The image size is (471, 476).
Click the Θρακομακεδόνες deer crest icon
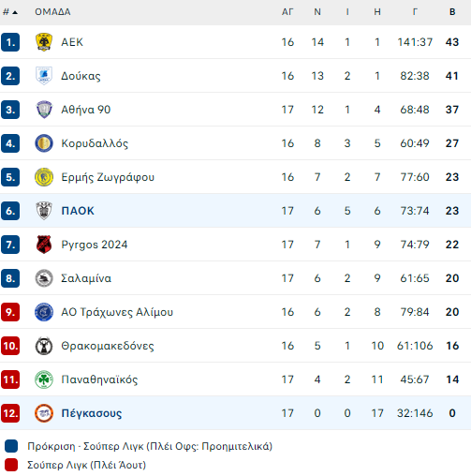click(44, 346)
